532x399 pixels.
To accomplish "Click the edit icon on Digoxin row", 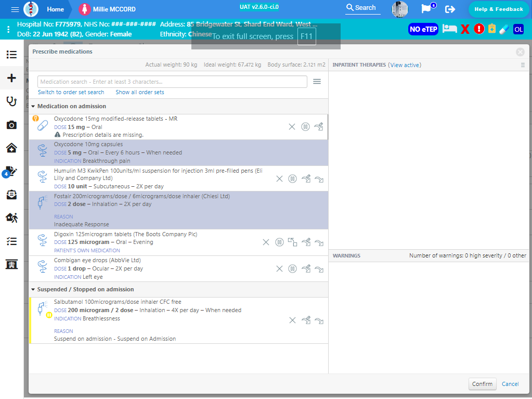I will coord(306,242).
